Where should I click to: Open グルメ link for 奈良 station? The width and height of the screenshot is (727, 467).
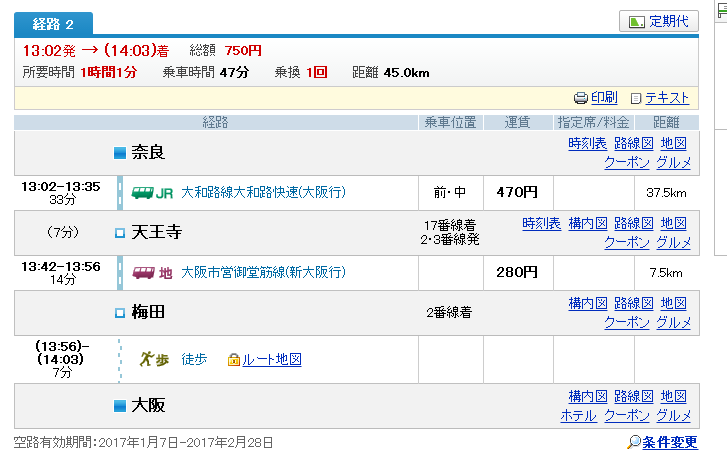pos(674,162)
